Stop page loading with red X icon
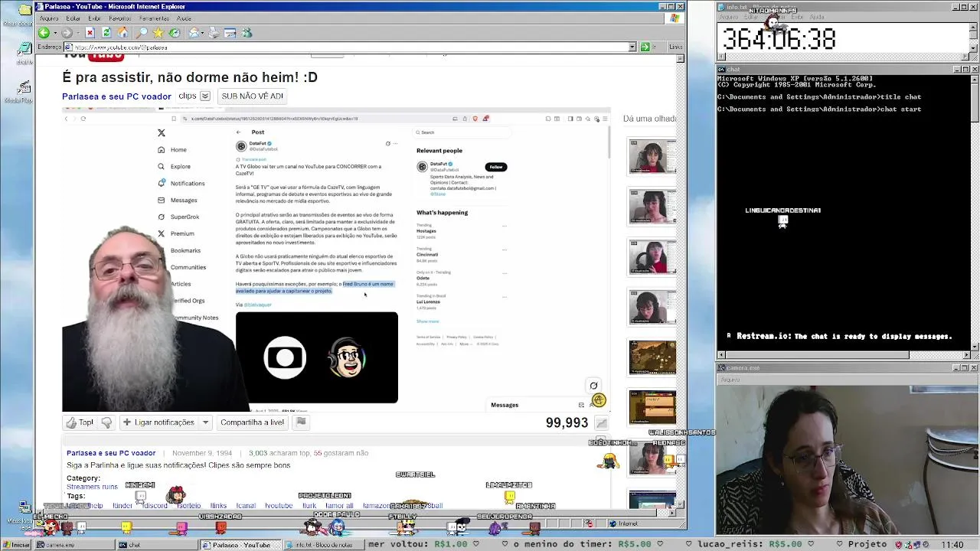The image size is (980, 551). pyautogui.click(x=90, y=33)
